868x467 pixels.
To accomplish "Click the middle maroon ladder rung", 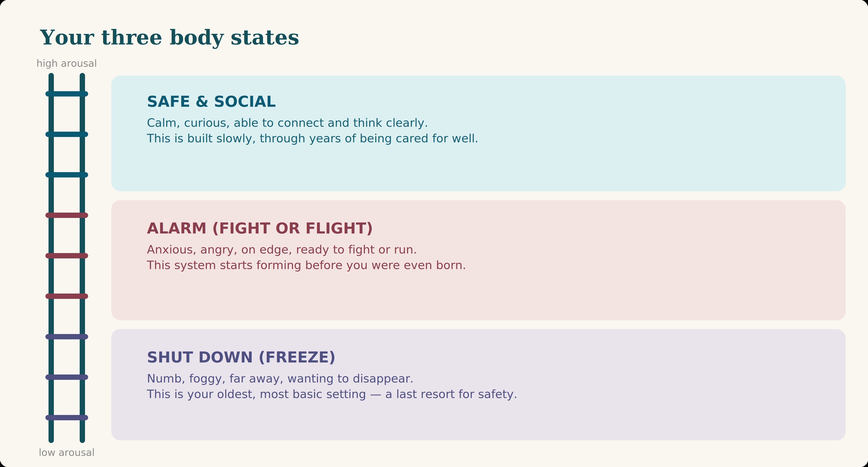I will pos(67,256).
